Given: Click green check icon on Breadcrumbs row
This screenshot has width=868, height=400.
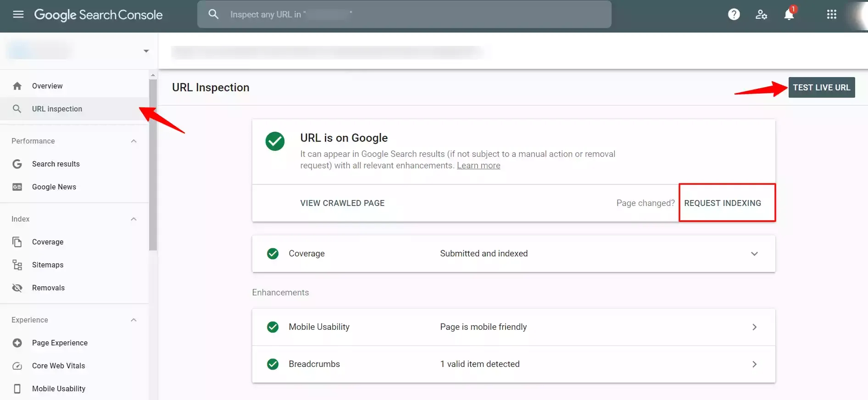Looking at the screenshot, I should click(273, 364).
